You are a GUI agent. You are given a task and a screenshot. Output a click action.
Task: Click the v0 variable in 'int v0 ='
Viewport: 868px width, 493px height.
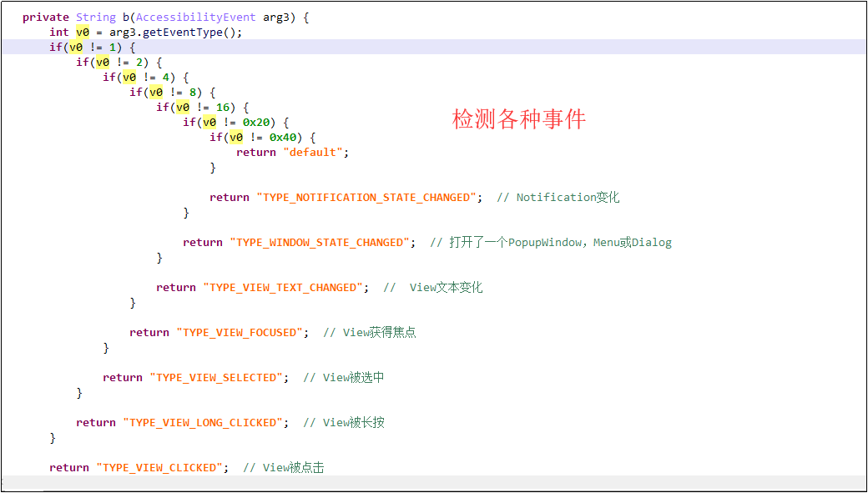coord(83,32)
